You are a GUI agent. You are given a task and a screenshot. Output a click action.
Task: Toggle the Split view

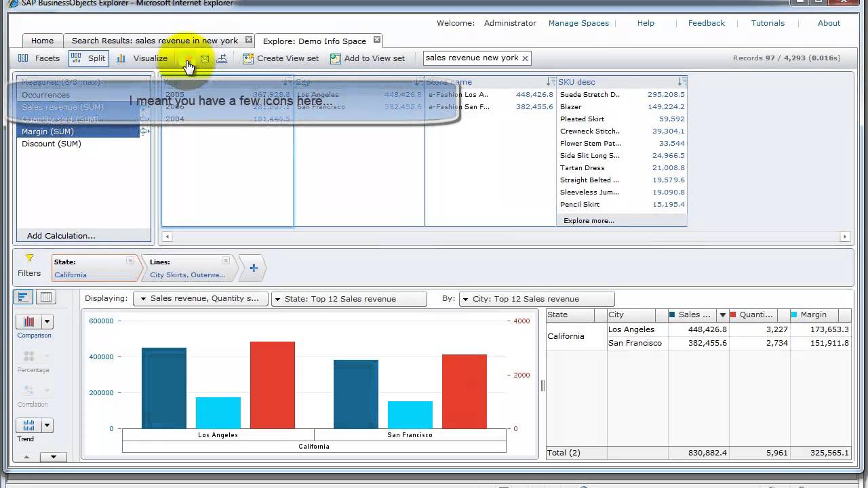[88, 58]
